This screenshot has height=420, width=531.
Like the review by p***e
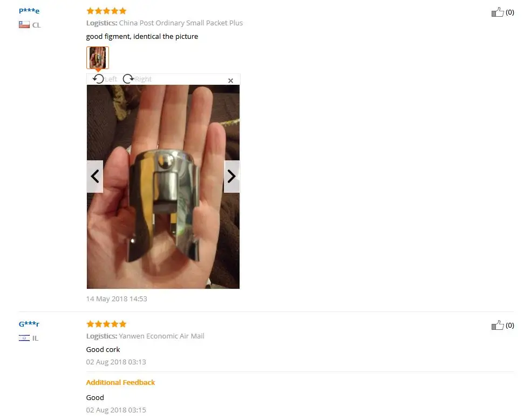pyautogui.click(x=498, y=12)
